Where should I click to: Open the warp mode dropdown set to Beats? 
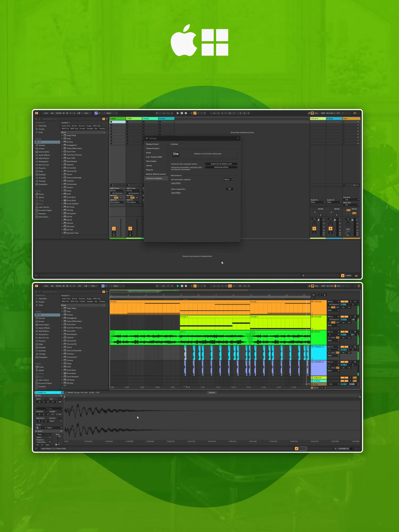point(43,437)
